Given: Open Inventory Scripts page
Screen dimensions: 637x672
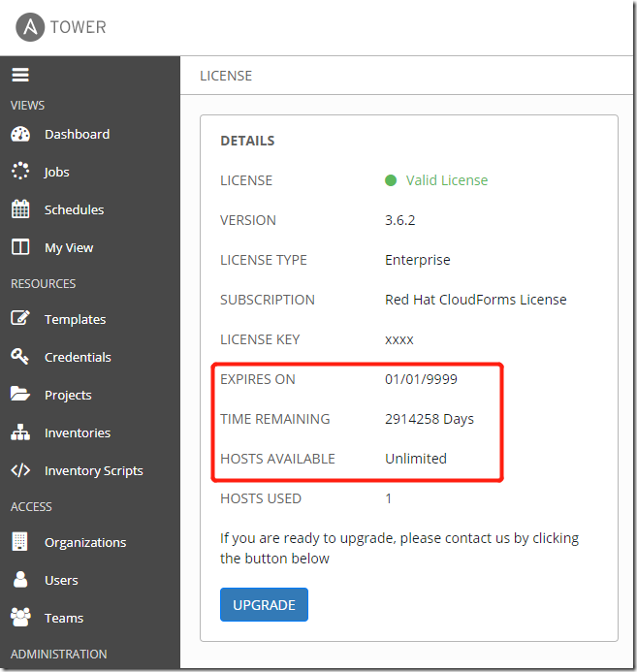Looking at the screenshot, I should coord(94,470).
